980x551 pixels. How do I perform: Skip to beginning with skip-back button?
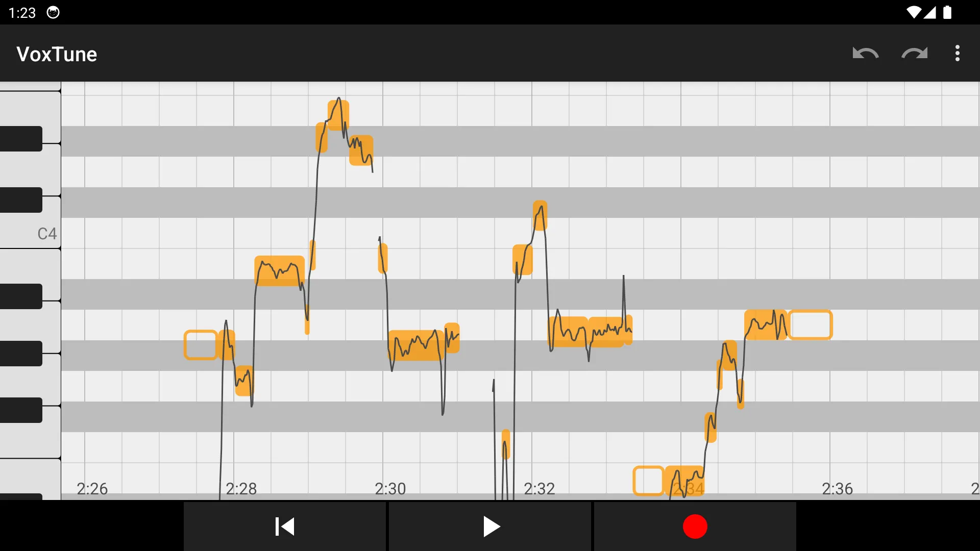(x=285, y=526)
